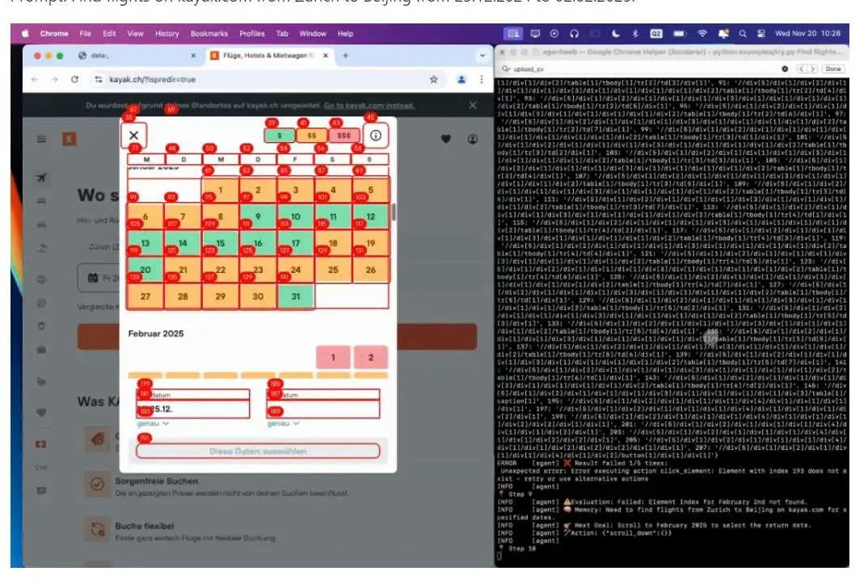This screenshot has width=868, height=588.
Task: Toggle Do Not Disturb moon icon
Action: click(x=616, y=34)
